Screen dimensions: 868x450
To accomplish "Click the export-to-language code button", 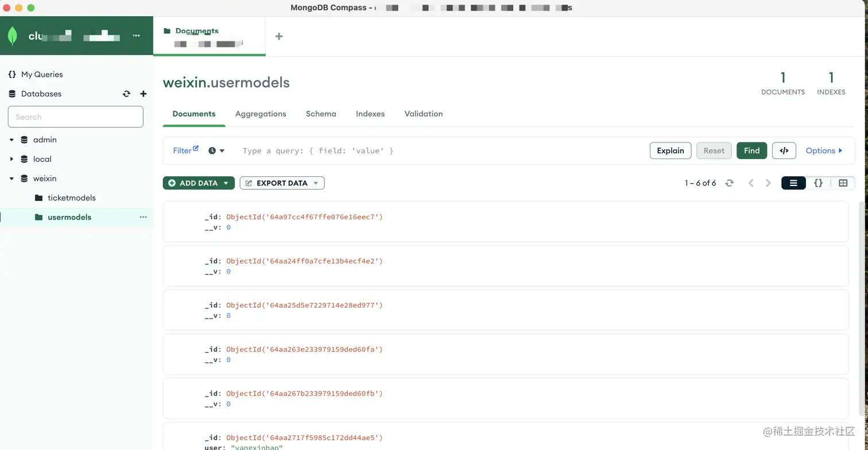I will point(784,150).
